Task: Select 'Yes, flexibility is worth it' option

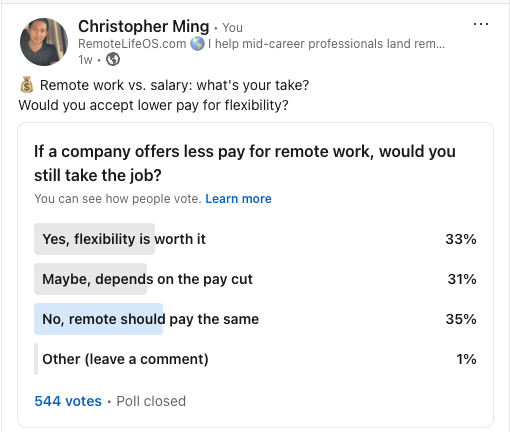Action: (x=255, y=239)
